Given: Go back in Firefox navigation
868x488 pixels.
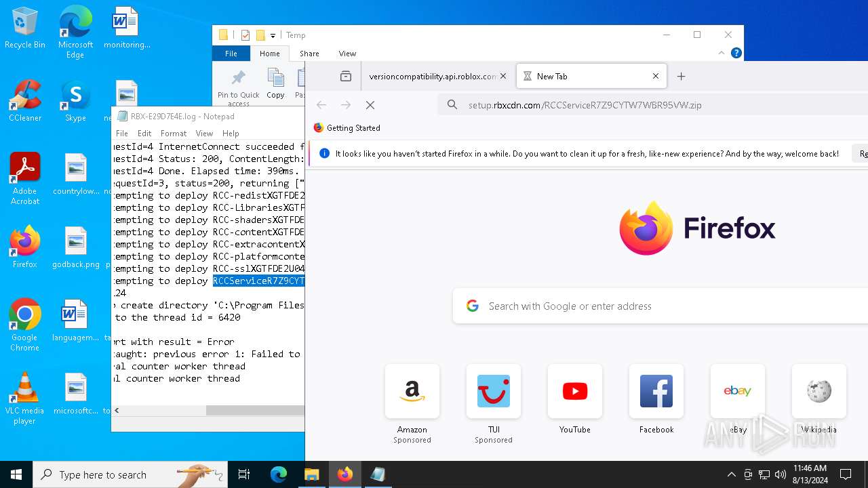Looking at the screenshot, I should pos(321,105).
